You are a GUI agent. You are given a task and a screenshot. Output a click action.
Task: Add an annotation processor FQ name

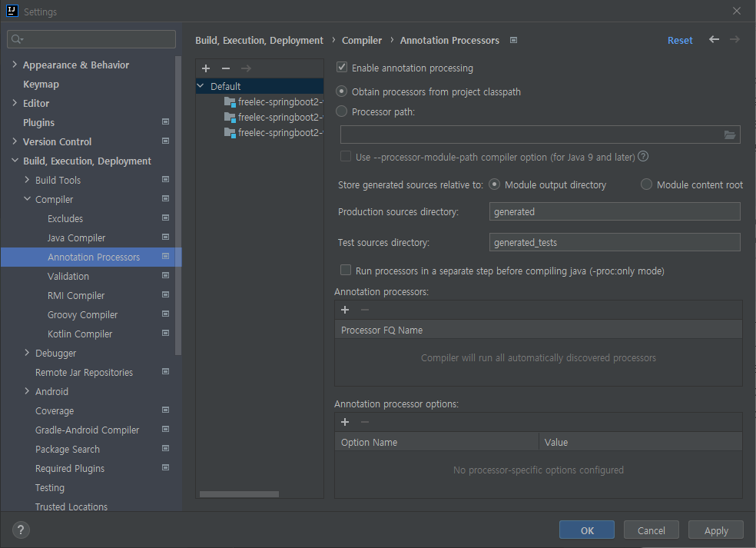coord(345,310)
